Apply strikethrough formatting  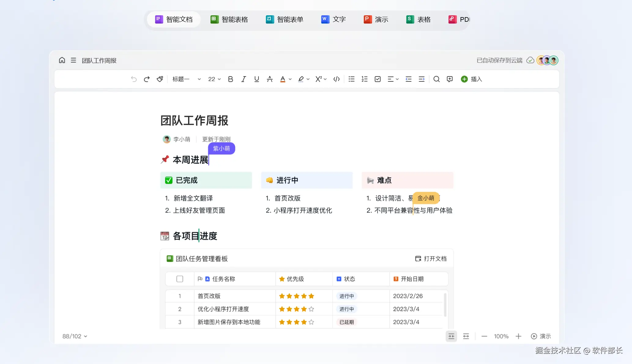[x=270, y=79]
